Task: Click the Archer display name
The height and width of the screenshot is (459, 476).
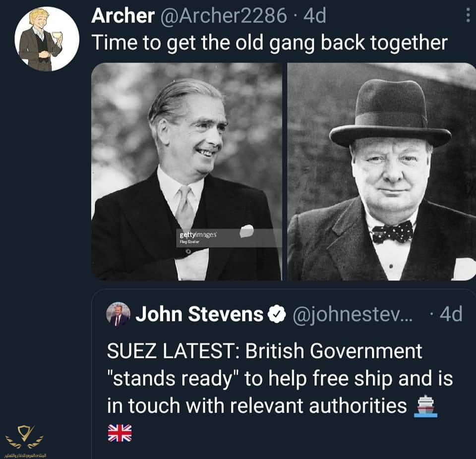Action: coord(123,15)
